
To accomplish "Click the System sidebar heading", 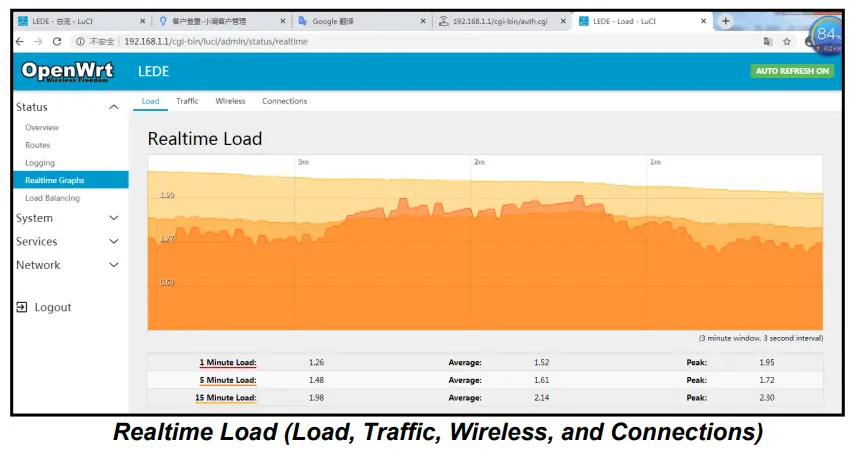I will point(34,218).
